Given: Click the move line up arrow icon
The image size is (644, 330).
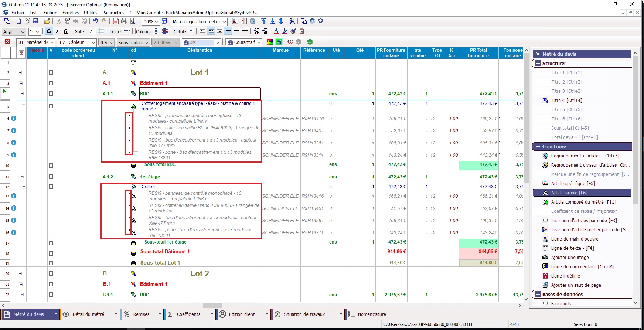Looking at the screenshot, I should pyautogui.click(x=264, y=21).
